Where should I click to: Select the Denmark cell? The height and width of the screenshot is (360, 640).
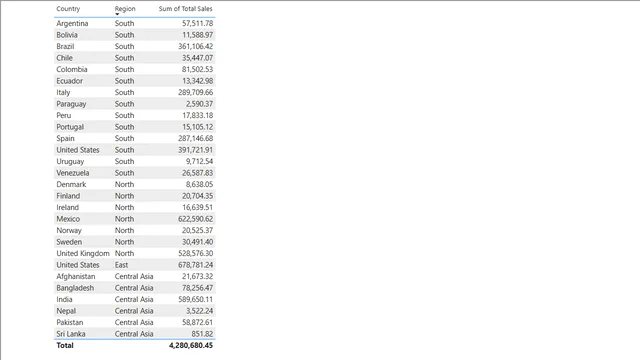(x=71, y=184)
